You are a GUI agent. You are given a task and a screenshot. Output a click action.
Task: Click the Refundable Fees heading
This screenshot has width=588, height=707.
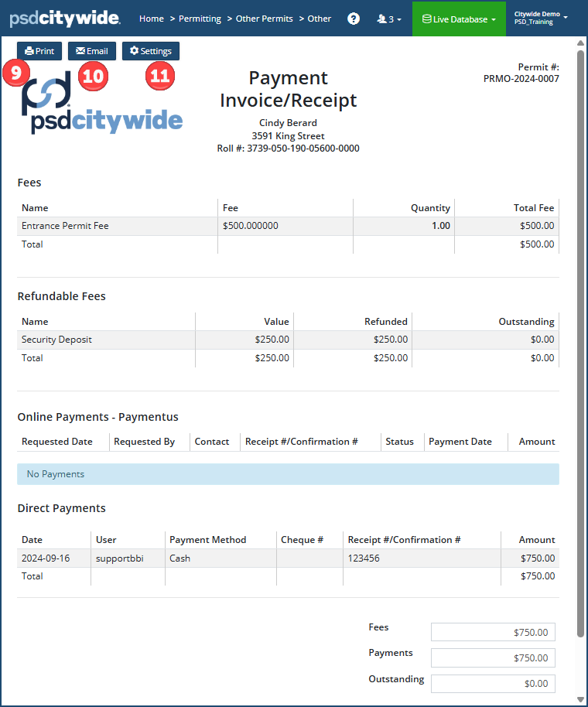(x=61, y=296)
